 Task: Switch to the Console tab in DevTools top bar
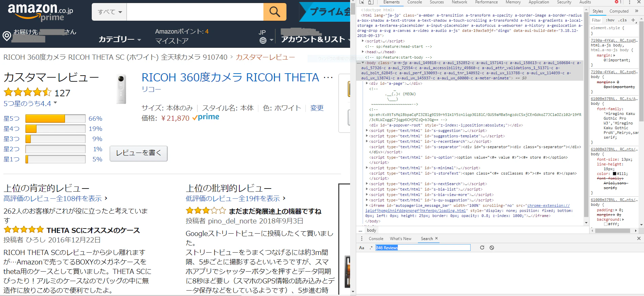414,2
